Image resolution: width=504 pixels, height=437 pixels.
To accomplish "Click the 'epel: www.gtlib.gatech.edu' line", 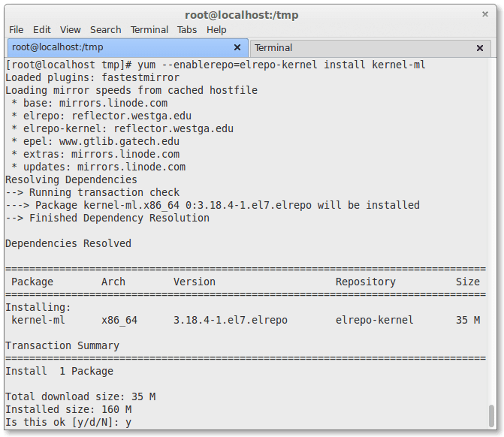I will tap(95, 141).
